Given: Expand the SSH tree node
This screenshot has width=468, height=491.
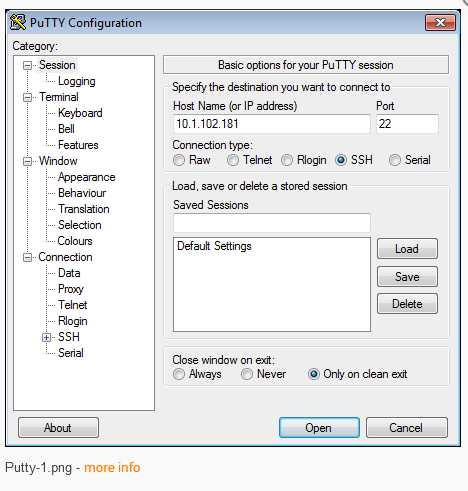Looking at the screenshot, I should click(x=46, y=337).
